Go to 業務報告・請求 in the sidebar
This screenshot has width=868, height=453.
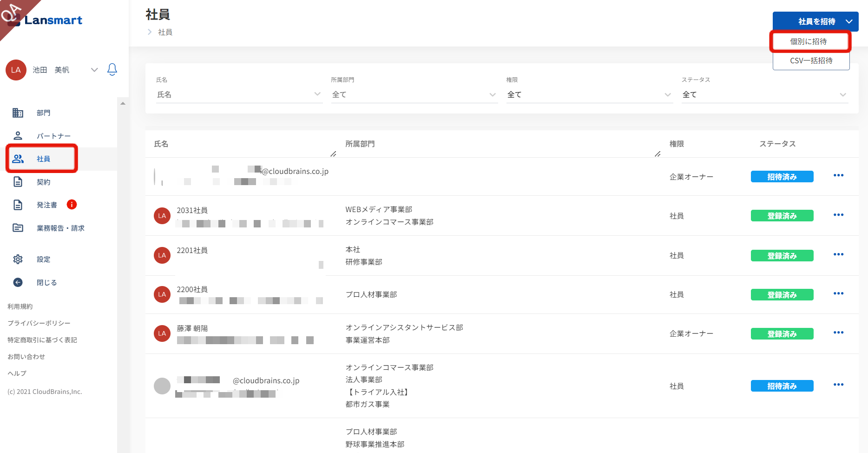[61, 228]
